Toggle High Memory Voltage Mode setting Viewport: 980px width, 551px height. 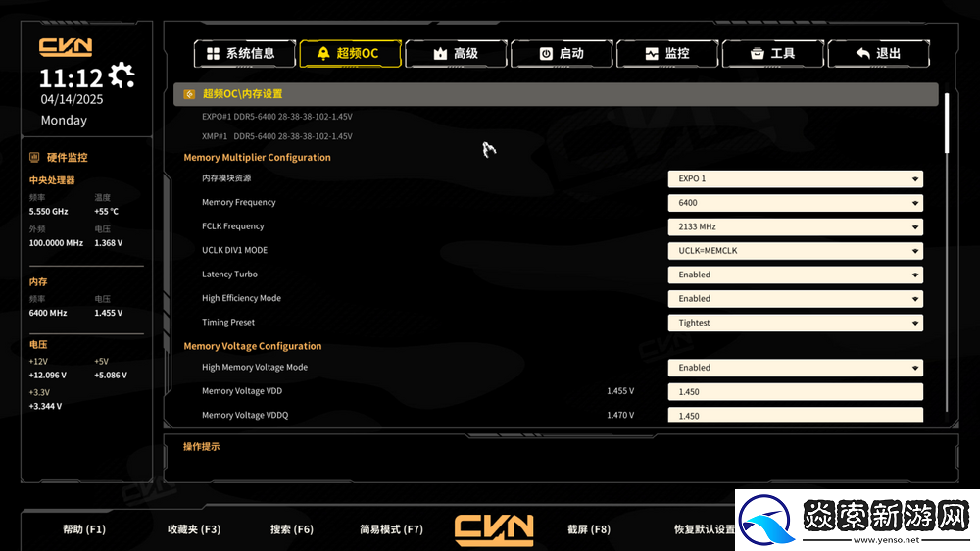pyautogui.click(x=795, y=368)
